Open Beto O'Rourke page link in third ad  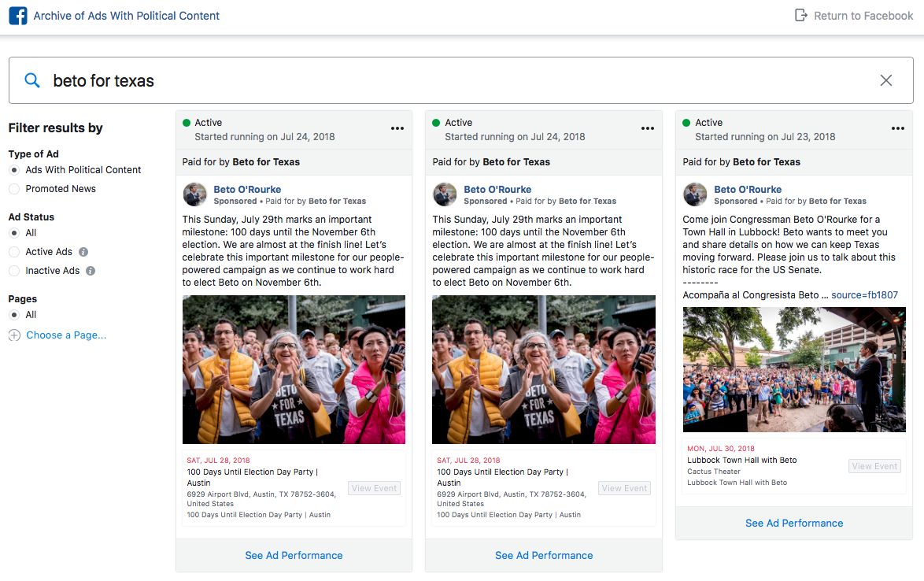(748, 189)
